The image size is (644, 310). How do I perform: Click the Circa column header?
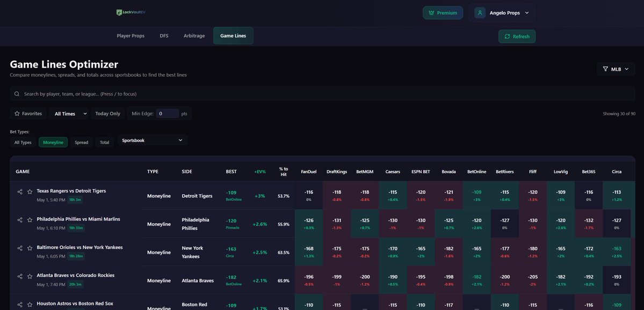(x=617, y=172)
